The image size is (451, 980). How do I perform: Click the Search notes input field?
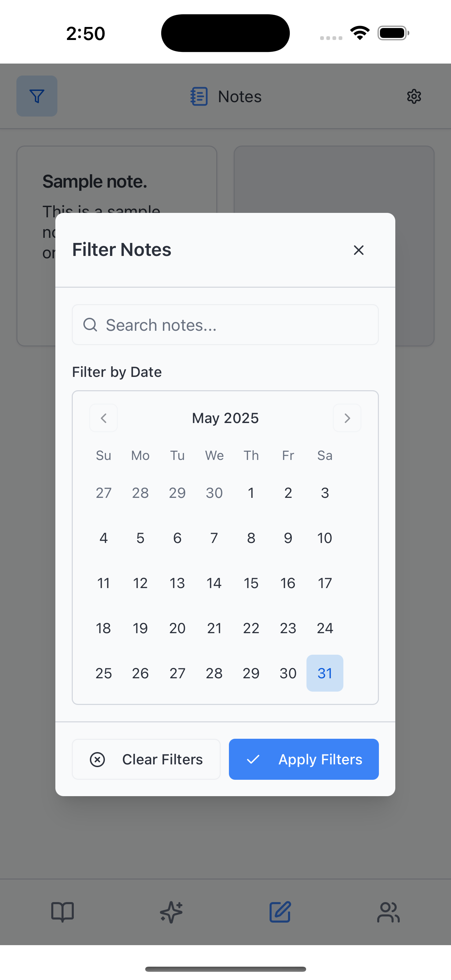coord(225,325)
